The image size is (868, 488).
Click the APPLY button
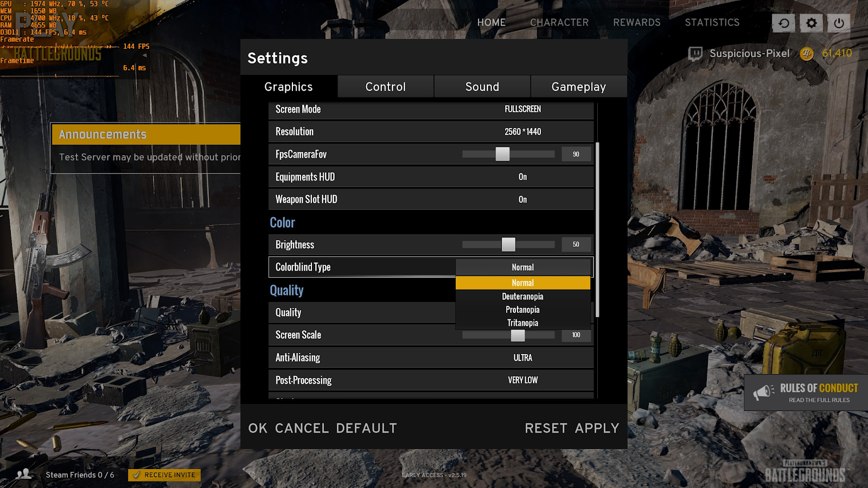tap(597, 428)
